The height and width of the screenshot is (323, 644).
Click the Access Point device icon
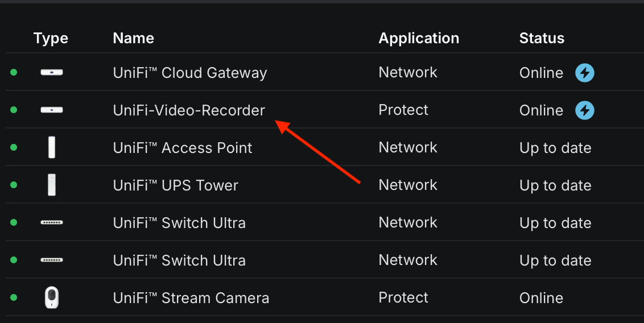click(x=52, y=148)
